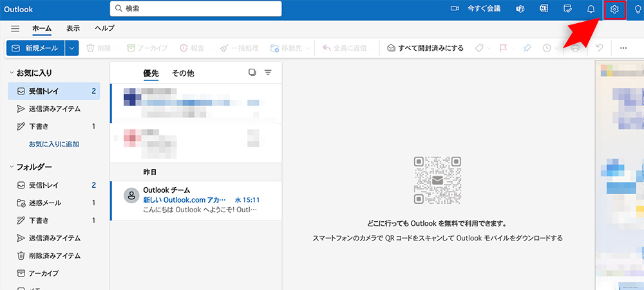This screenshot has height=290, width=644.
Task: Select the アーカイブ folder in sidebar
Action: [54, 273]
